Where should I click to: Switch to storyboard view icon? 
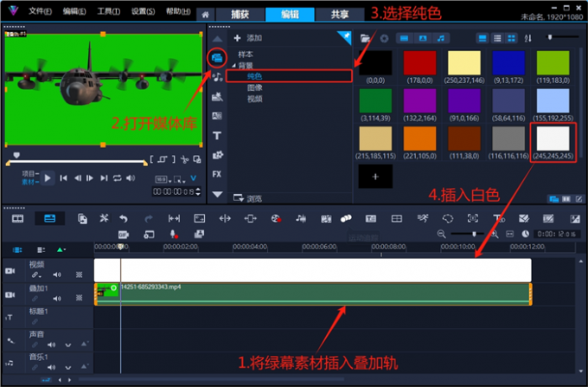click(x=17, y=218)
